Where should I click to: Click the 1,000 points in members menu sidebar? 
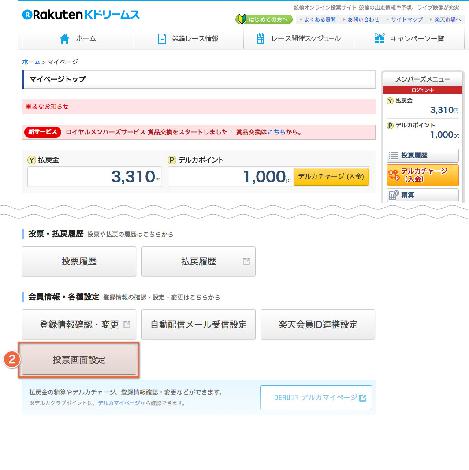[x=442, y=135]
